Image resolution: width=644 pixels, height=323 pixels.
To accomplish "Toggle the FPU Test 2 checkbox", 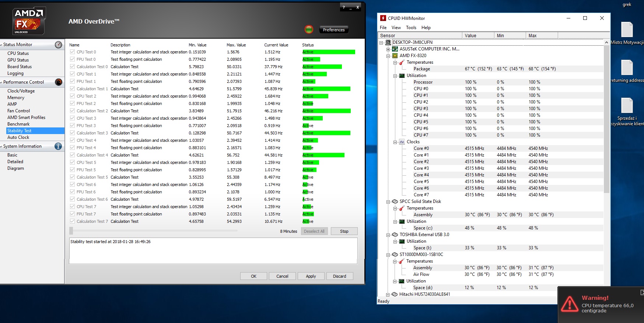I will [x=73, y=103].
